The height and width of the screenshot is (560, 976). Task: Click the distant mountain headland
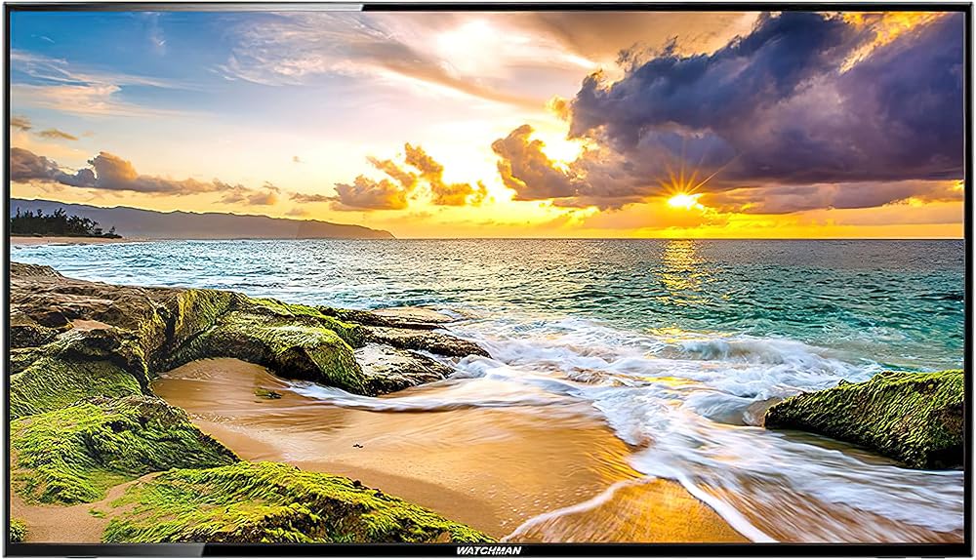click(x=244, y=224)
